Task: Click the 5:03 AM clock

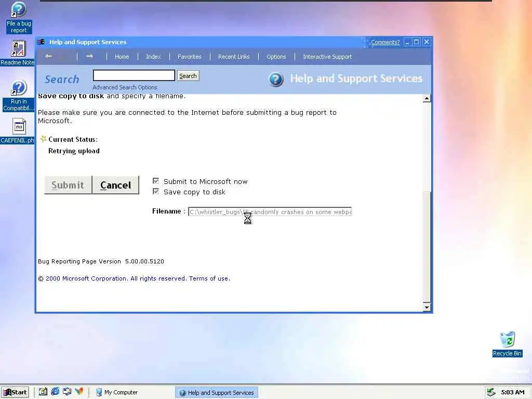Action: pos(513,392)
